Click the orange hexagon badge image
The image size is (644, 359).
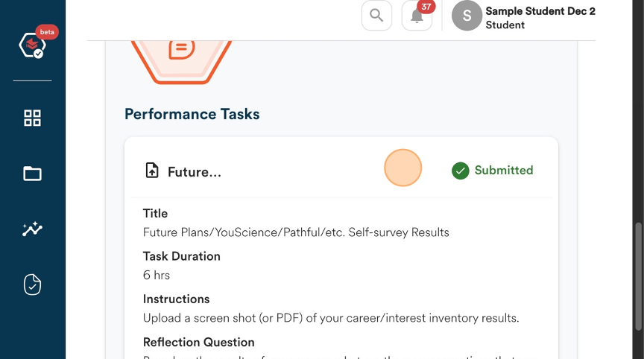point(181,62)
